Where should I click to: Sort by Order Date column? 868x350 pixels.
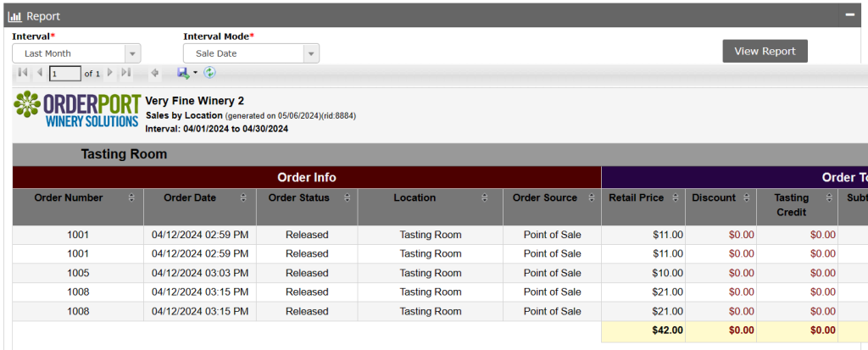point(243,198)
